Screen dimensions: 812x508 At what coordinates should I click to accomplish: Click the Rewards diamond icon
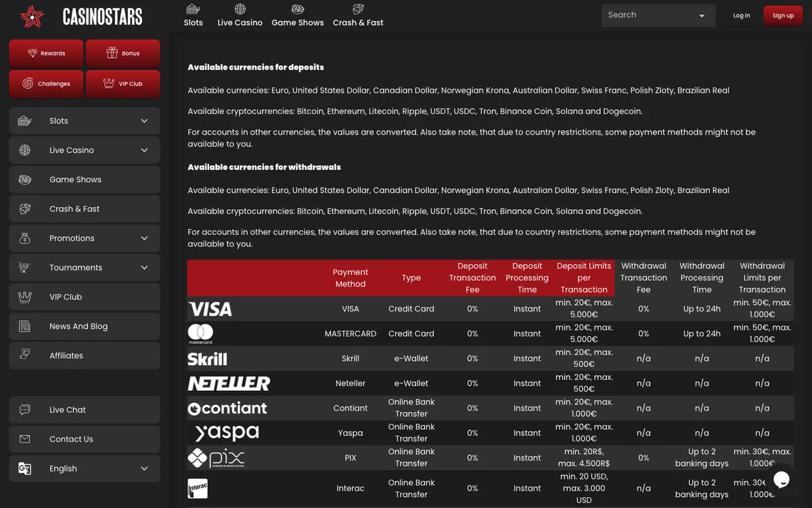(32, 53)
